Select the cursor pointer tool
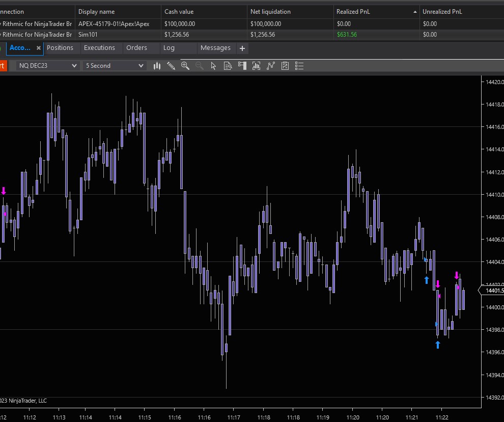This screenshot has width=504, height=422. (x=213, y=66)
